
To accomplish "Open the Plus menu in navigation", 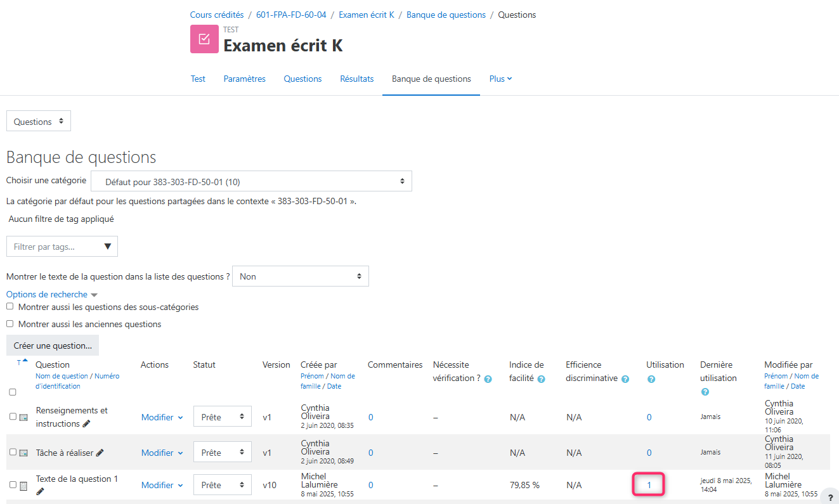I will pyautogui.click(x=500, y=79).
